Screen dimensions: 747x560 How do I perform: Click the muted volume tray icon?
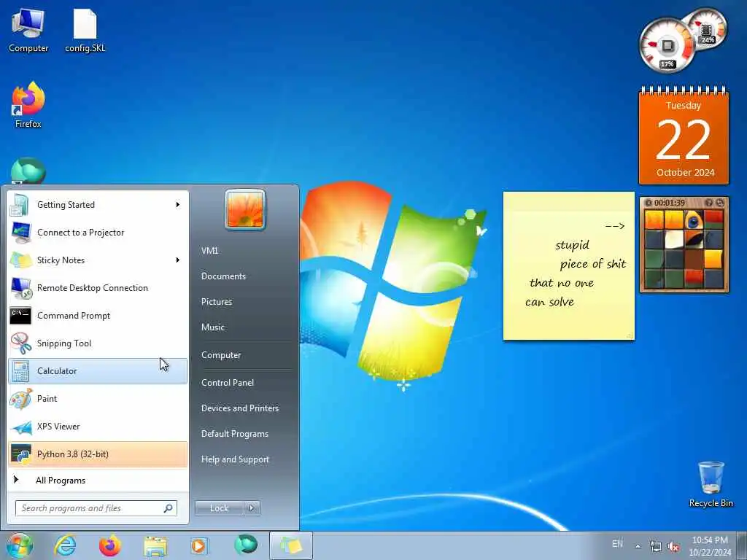coord(673,547)
